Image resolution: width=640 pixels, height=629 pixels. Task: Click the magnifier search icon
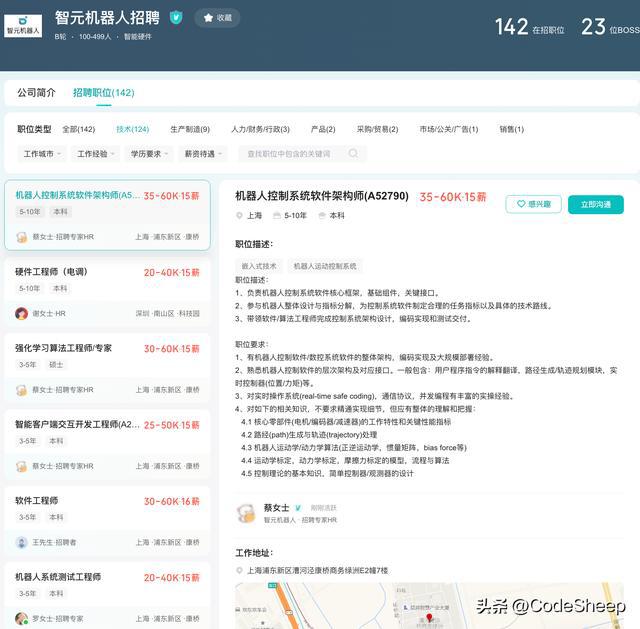353,153
